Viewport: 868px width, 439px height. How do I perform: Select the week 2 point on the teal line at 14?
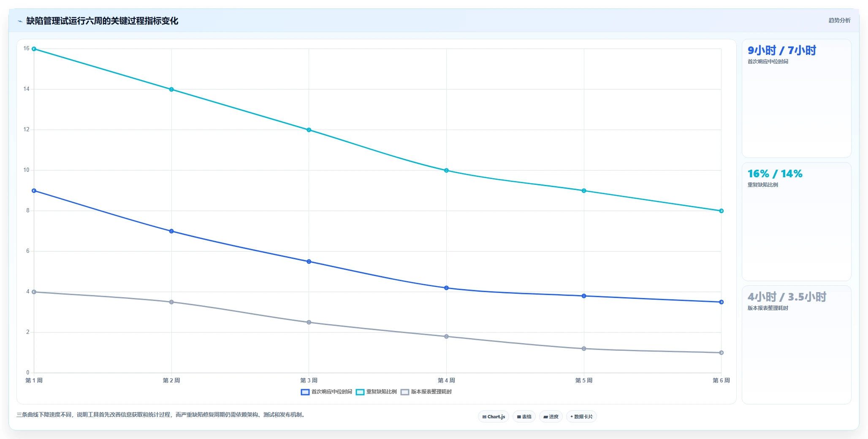[171, 89]
